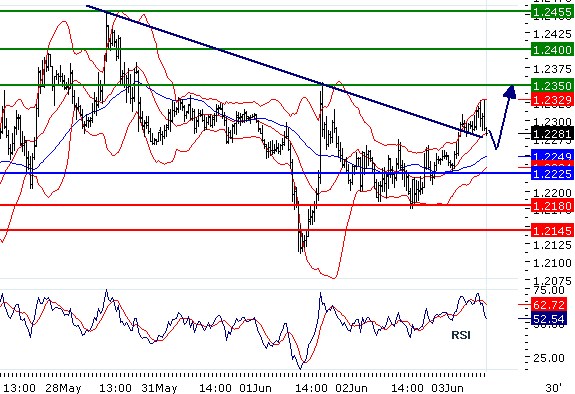Click the 1.2200 axis value

(552, 192)
